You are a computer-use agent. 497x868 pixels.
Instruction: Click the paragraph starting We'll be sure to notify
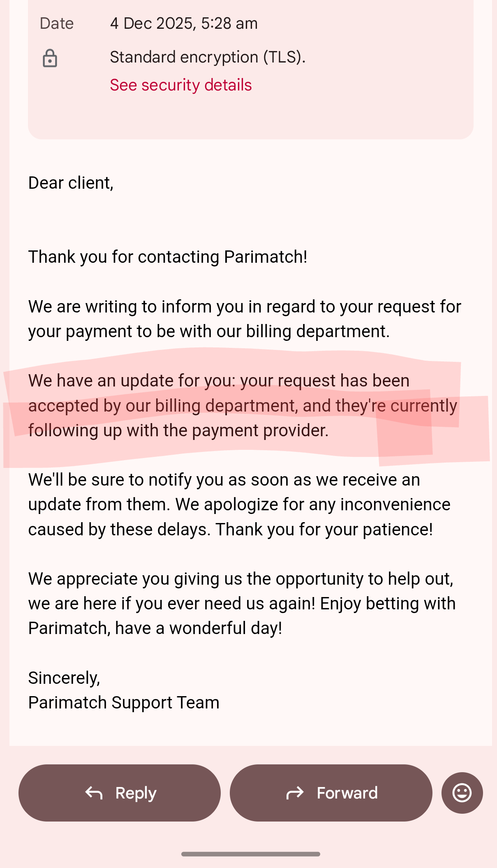(239, 505)
